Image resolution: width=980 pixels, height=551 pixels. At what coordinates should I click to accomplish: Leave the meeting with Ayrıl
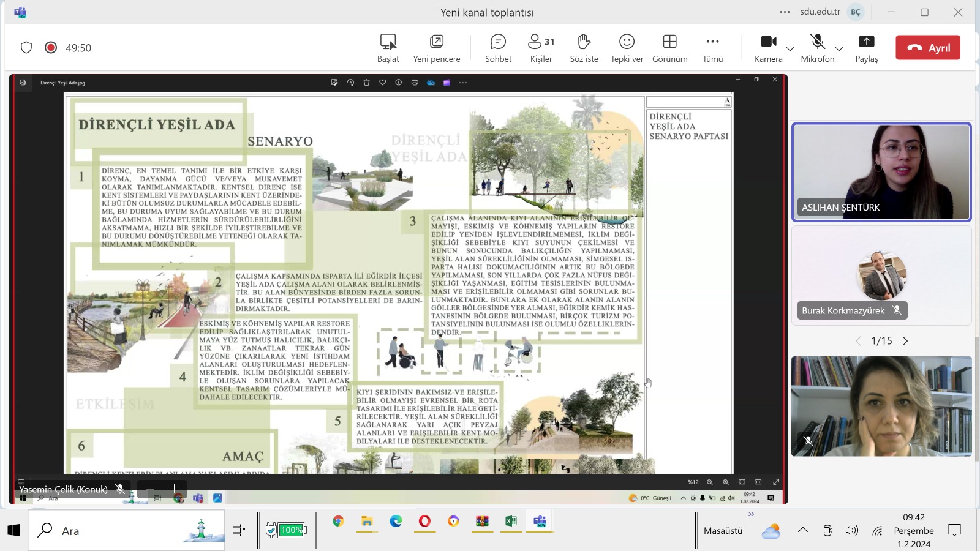[x=928, y=48]
